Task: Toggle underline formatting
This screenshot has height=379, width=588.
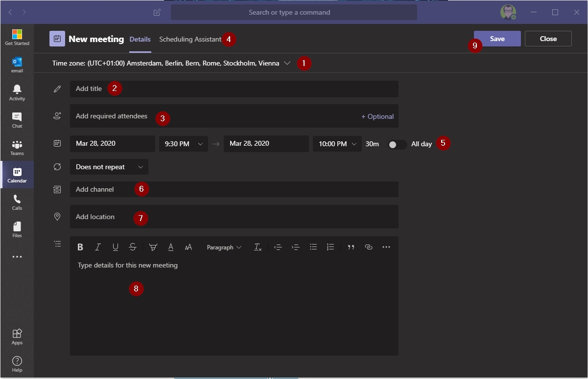Action: (116, 247)
